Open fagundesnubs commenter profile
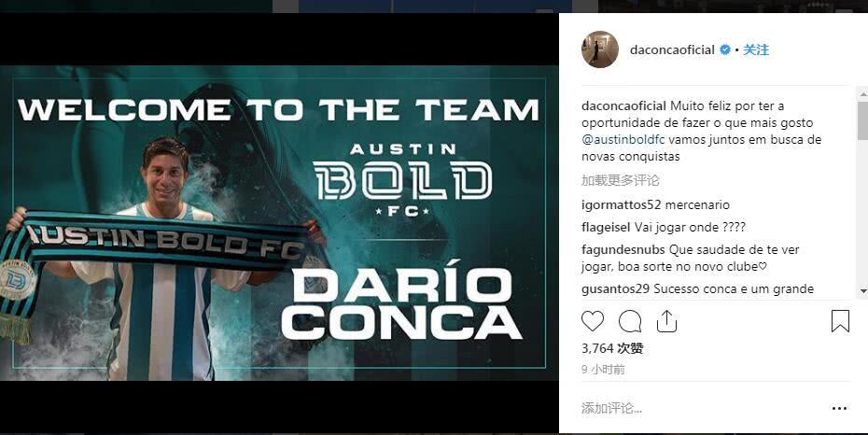The image size is (868, 435). pyautogui.click(x=623, y=250)
